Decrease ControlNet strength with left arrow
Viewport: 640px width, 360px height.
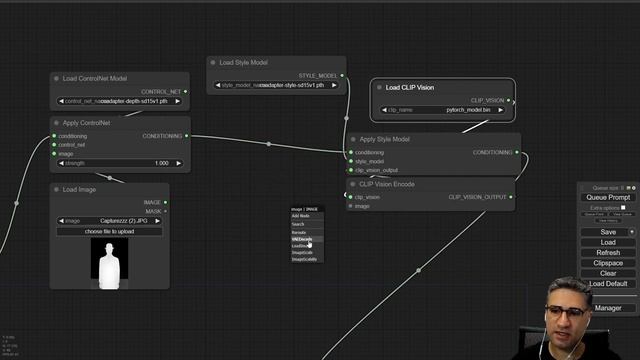click(61, 163)
